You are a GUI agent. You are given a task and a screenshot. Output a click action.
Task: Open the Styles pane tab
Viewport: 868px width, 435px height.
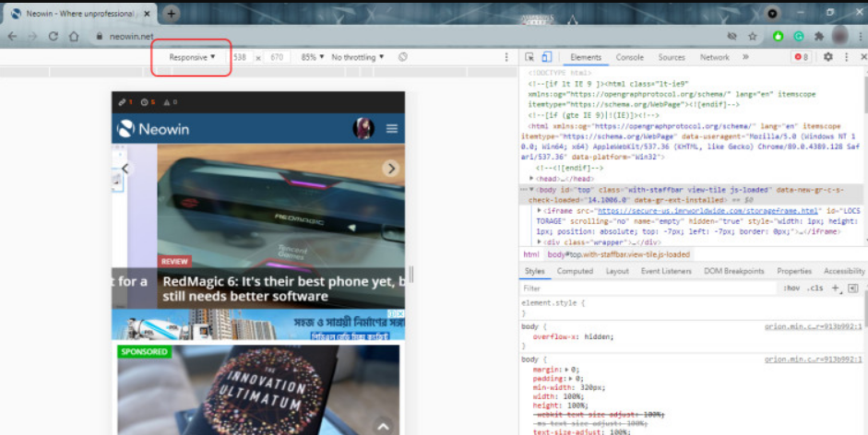pos(535,271)
